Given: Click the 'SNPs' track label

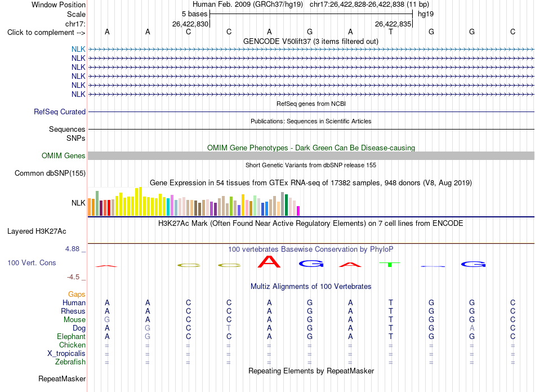Looking at the screenshot, I should tap(76, 138).
